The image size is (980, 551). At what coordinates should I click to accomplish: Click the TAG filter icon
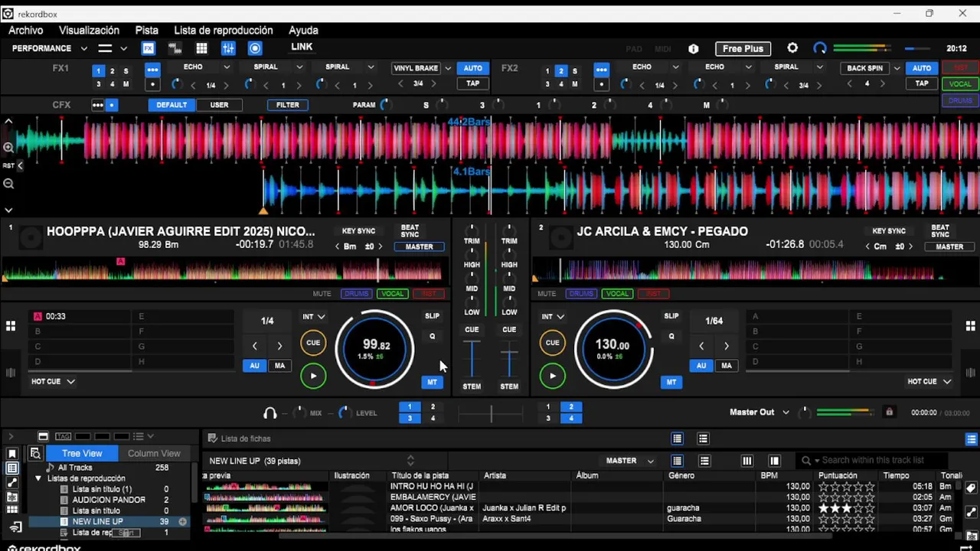(63, 437)
